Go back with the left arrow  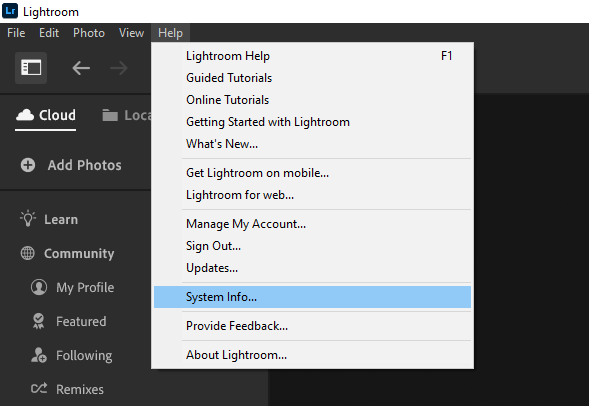81,68
